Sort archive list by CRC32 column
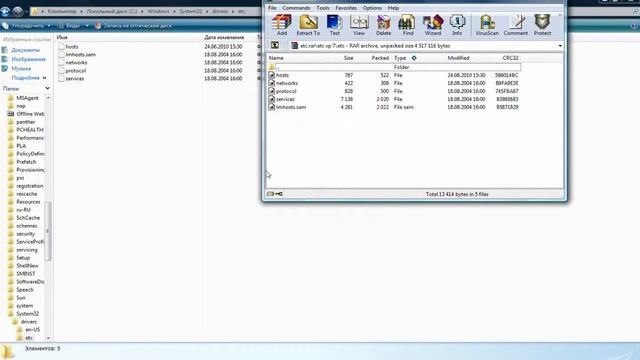This screenshot has width=640, height=360. coord(510,58)
